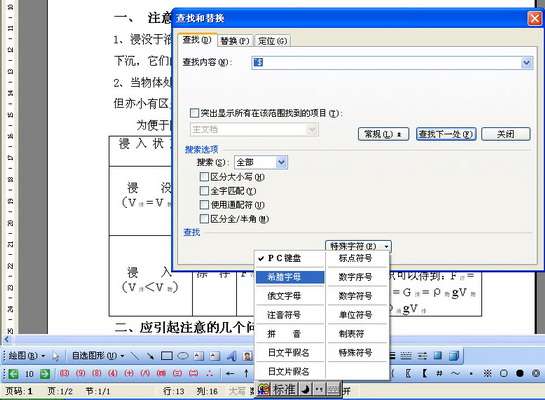Screen dimensions: 545x400
Task: Insert the up arrow ↑ symbol
Action: tap(246, 374)
